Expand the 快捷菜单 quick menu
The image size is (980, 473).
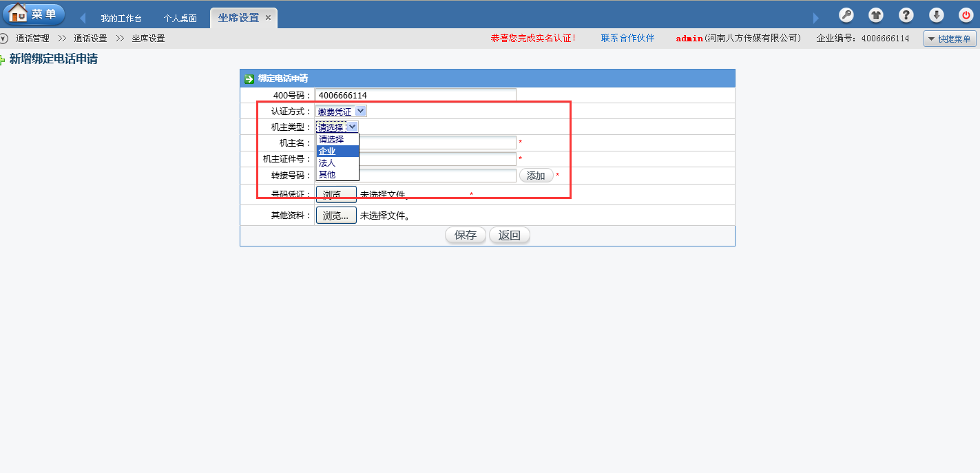tap(950, 39)
